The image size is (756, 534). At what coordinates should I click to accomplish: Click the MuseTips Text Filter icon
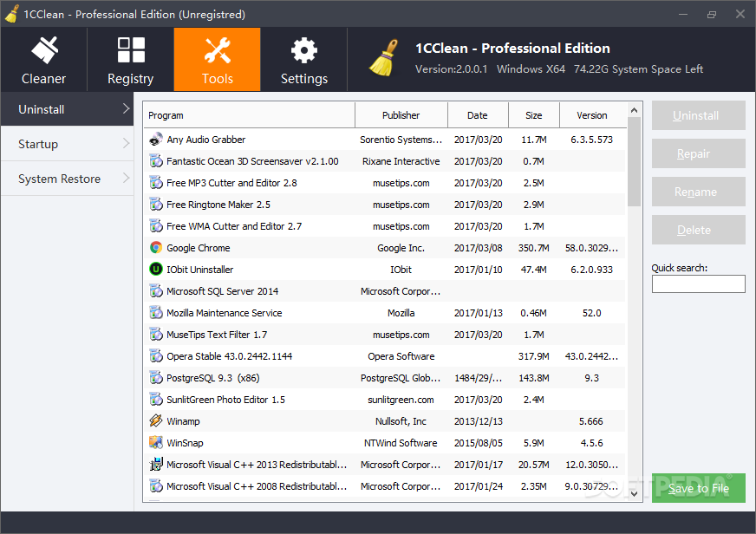tap(156, 335)
